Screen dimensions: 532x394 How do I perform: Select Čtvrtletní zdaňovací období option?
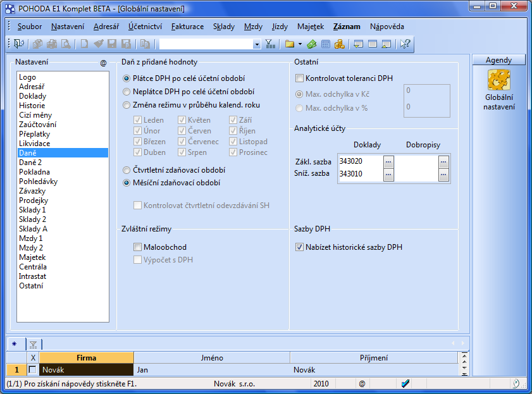[127, 170]
